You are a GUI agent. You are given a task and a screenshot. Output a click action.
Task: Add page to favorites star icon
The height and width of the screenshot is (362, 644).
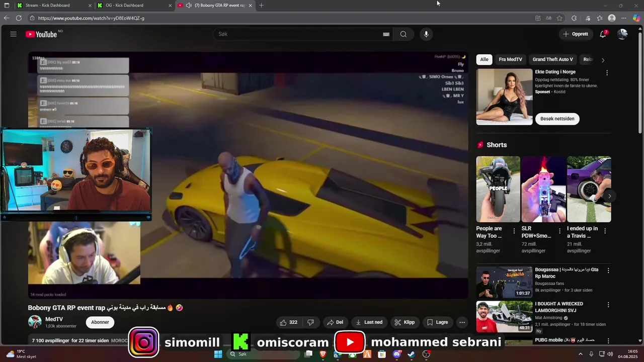click(x=559, y=18)
